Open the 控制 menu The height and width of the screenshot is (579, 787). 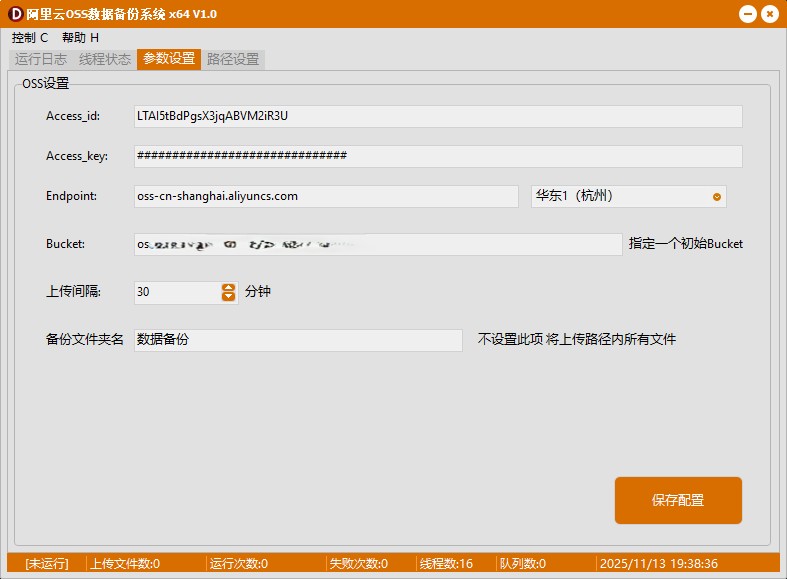pyautogui.click(x=30, y=38)
